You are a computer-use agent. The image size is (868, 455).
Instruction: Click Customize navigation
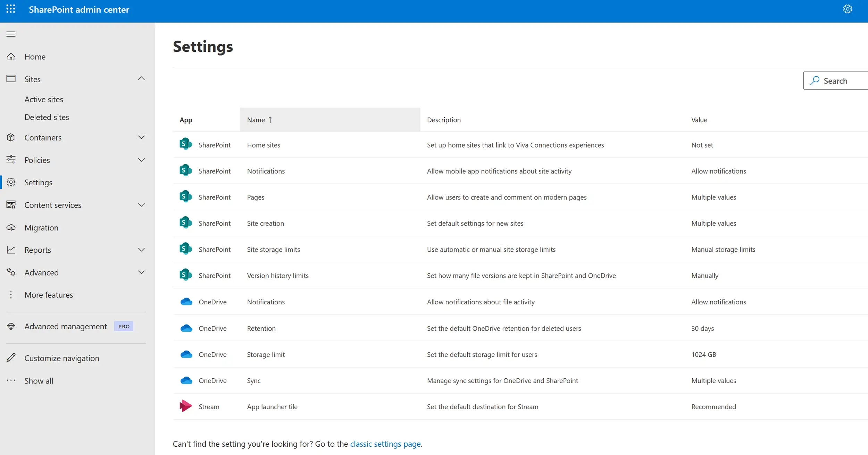coord(62,358)
